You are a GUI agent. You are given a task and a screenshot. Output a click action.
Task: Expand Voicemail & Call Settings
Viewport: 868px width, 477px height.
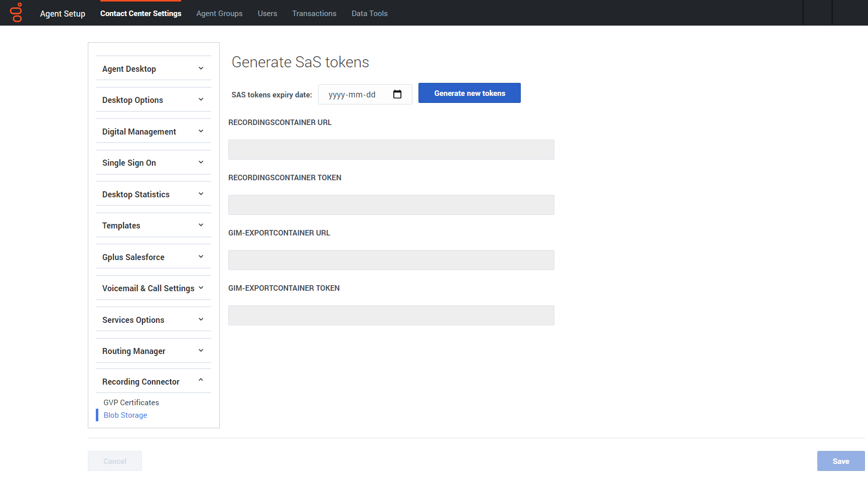tap(154, 288)
